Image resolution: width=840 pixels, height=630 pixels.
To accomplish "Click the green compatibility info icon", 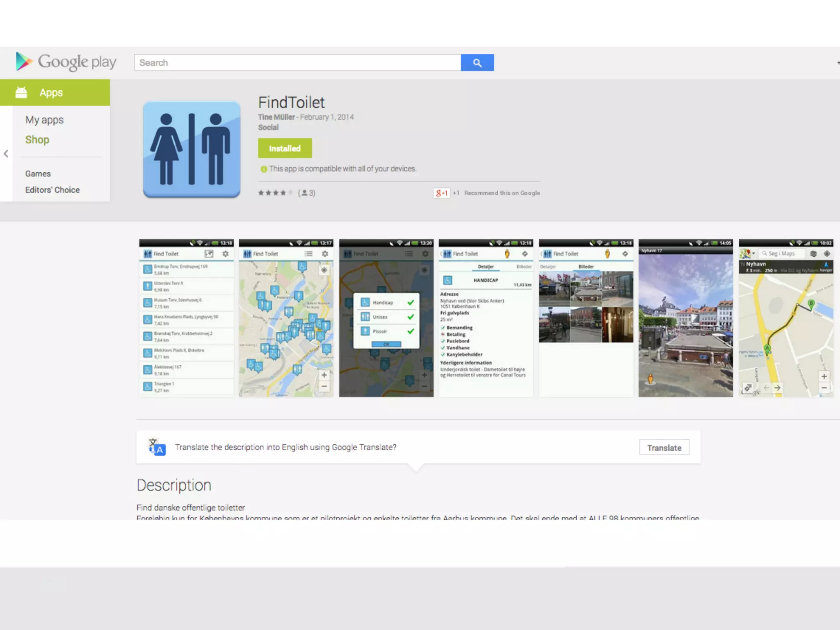I will tap(264, 169).
